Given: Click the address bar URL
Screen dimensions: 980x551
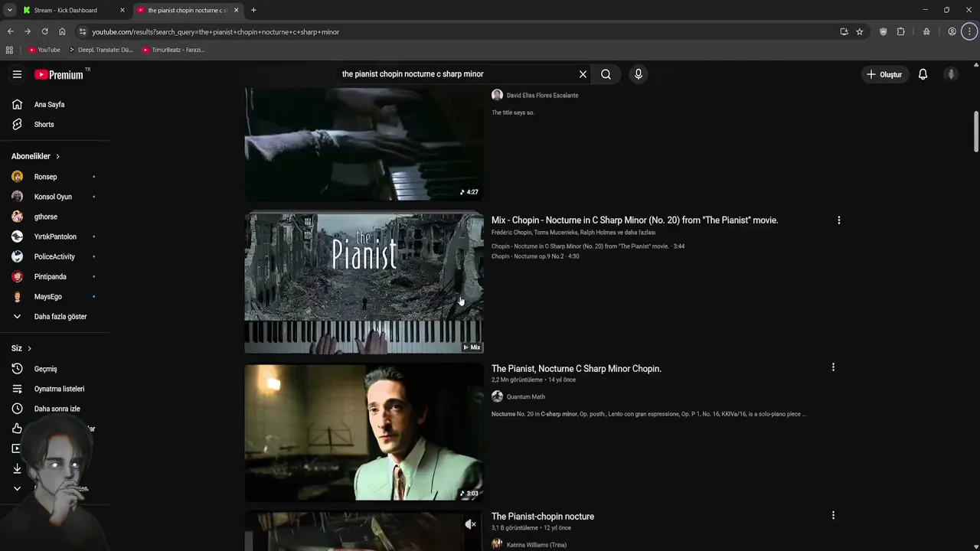Looking at the screenshot, I should (x=215, y=32).
